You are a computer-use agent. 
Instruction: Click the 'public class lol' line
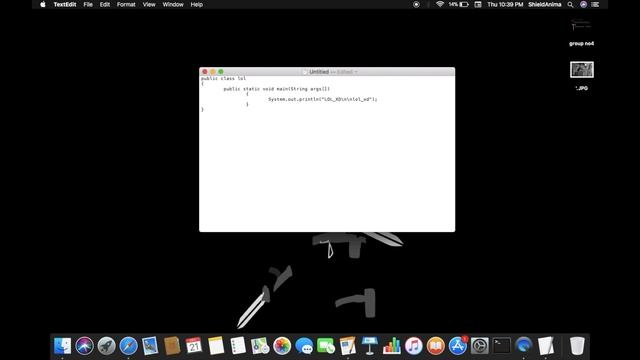click(223, 78)
